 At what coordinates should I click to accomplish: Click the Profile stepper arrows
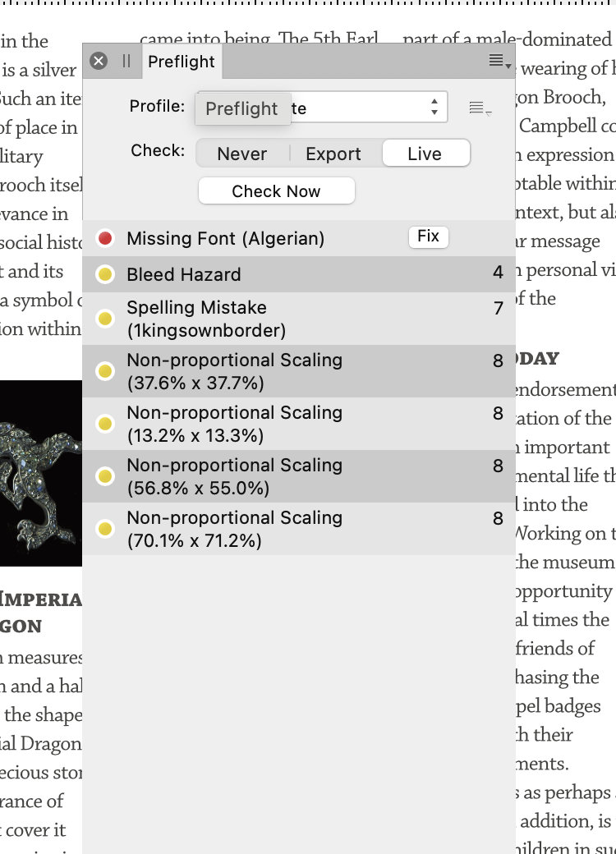(x=434, y=107)
